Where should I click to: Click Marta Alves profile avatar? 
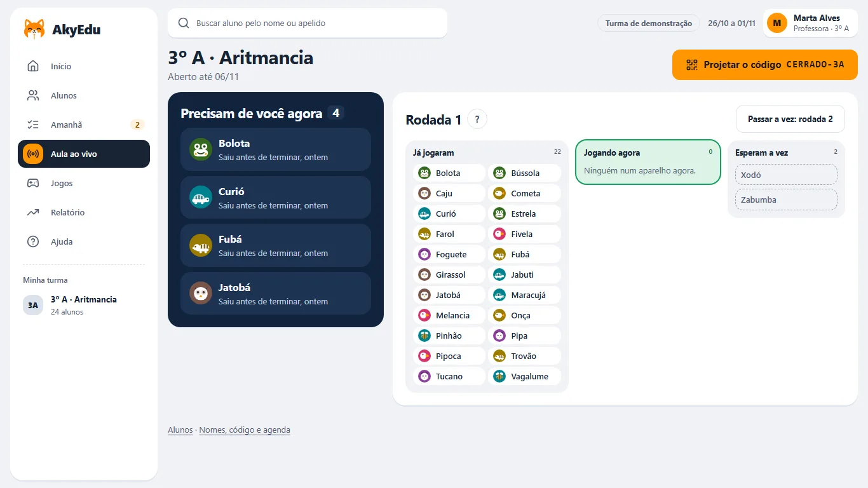click(x=777, y=23)
